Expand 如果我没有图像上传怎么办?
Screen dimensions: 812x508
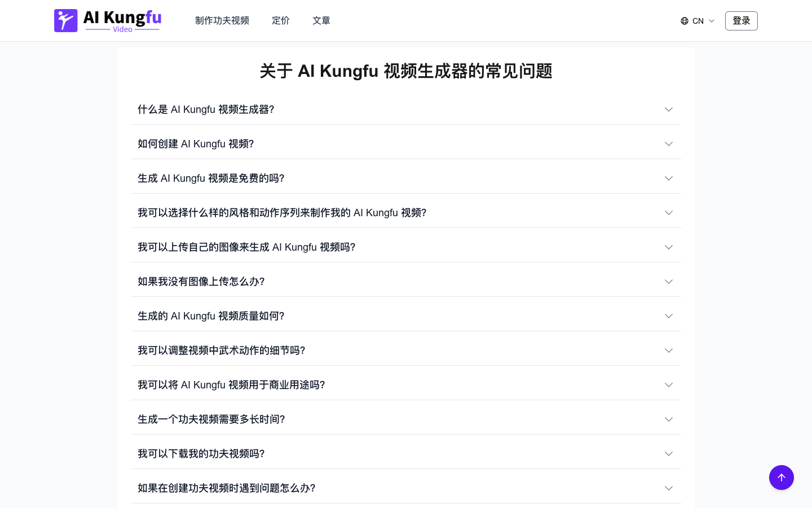pos(406,282)
